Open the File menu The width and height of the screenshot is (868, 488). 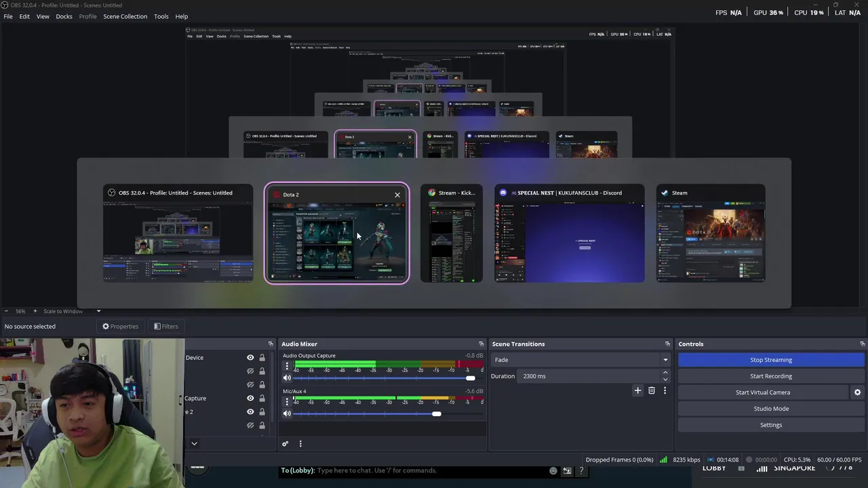tap(8, 16)
